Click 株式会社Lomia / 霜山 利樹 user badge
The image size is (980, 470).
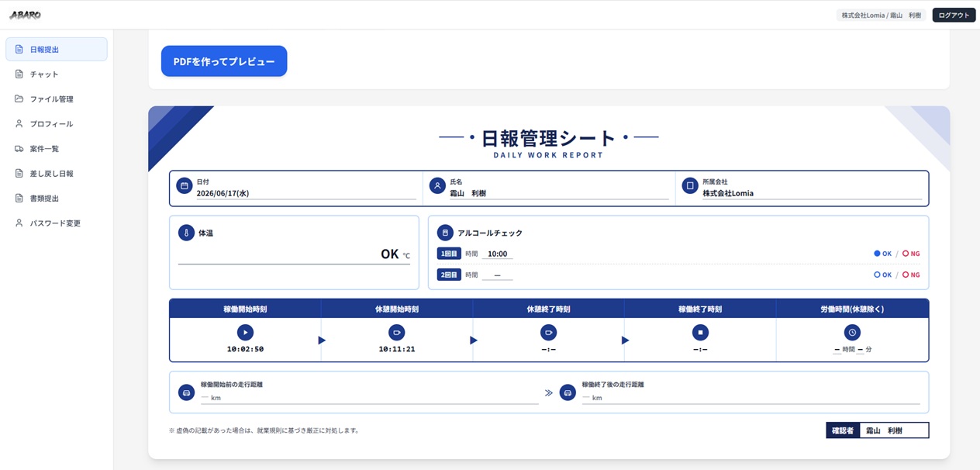882,15
